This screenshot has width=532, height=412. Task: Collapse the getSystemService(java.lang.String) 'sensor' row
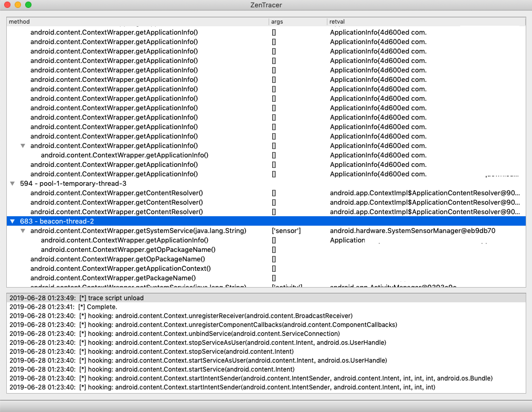pyautogui.click(x=23, y=231)
